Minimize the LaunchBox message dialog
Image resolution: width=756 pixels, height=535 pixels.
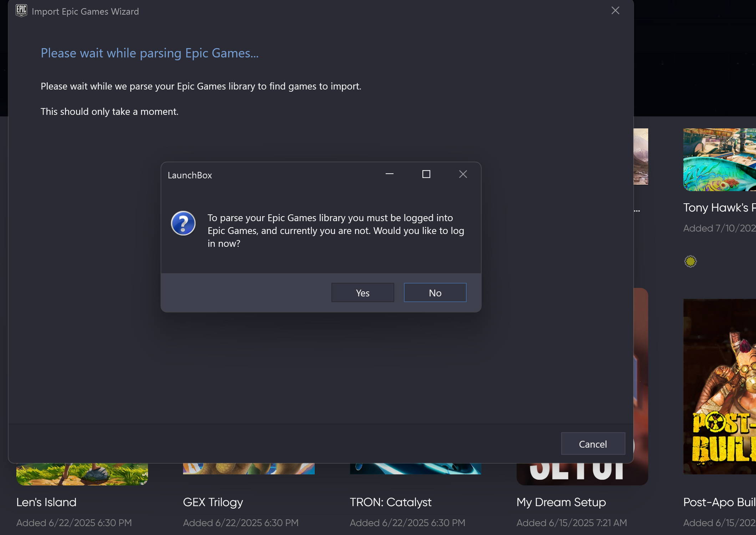pos(390,174)
